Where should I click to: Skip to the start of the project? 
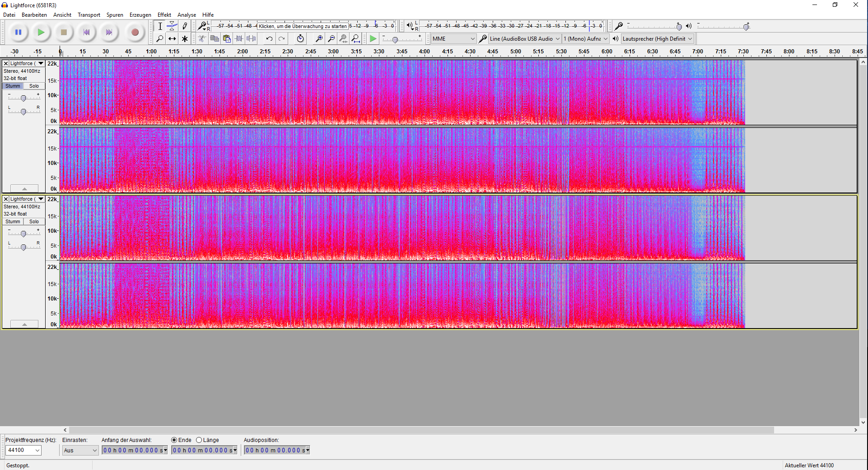(x=86, y=32)
